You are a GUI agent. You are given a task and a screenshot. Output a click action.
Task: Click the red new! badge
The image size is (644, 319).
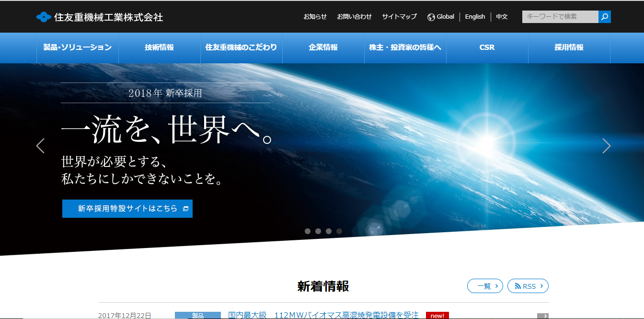coord(437,316)
